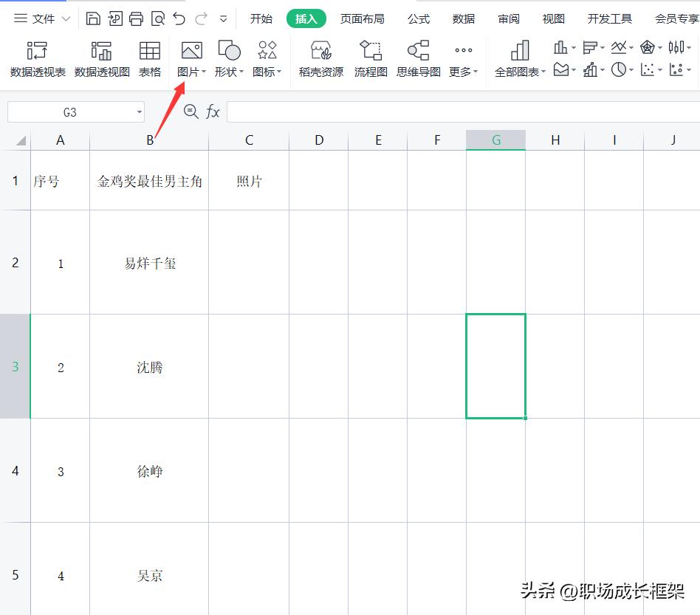Switch to the 公式 tab
This screenshot has height=615, width=700.
click(418, 18)
